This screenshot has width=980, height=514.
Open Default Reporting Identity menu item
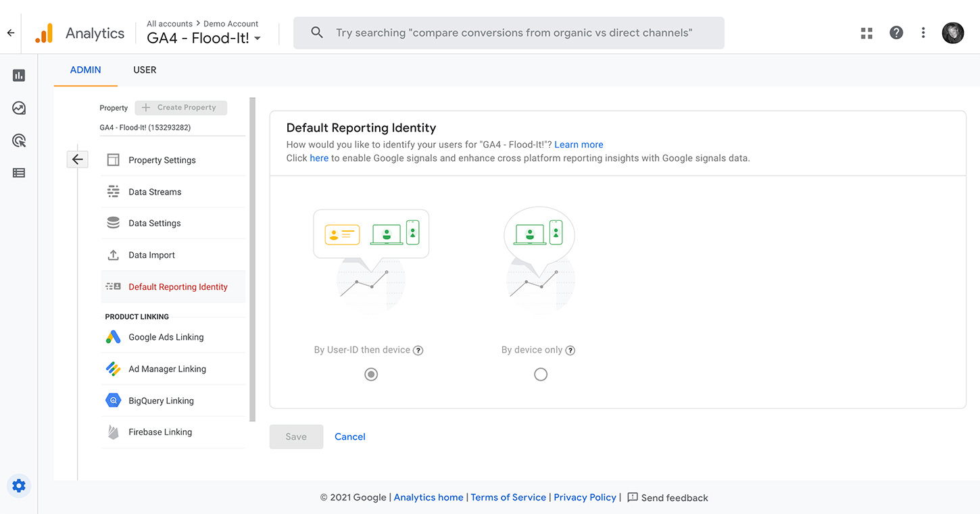173,286
